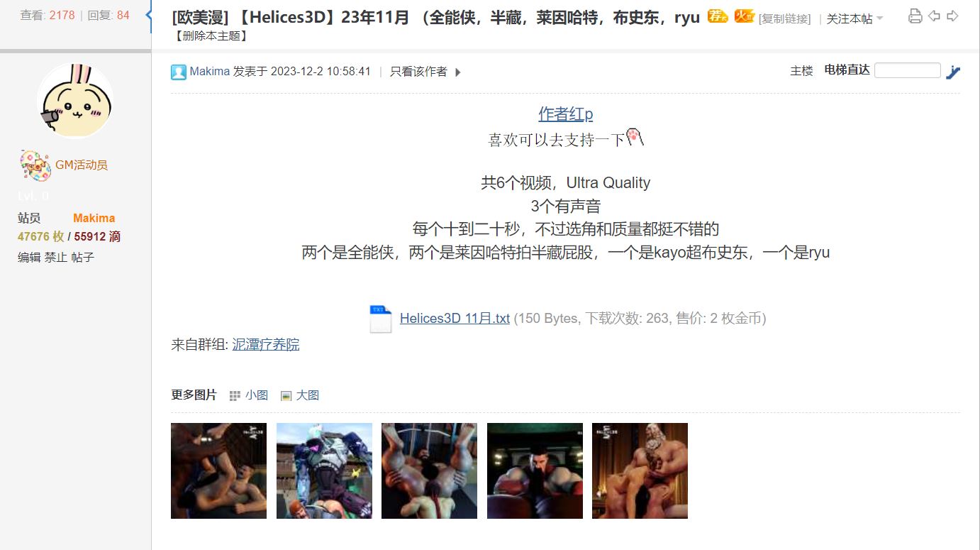Select 编辑 in the user management row
Screen dimensions: 980x550
[29, 257]
